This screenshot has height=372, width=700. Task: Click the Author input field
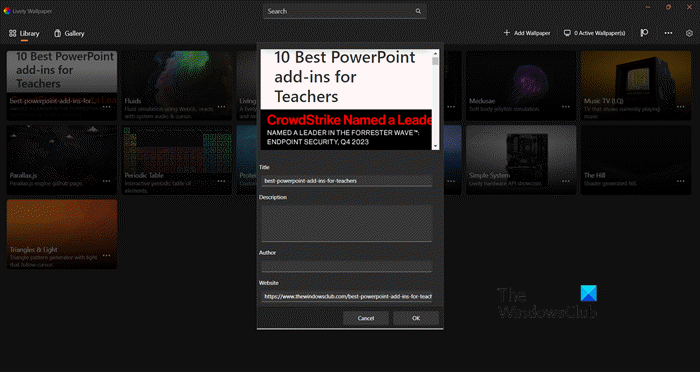pyautogui.click(x=347, y=266)
